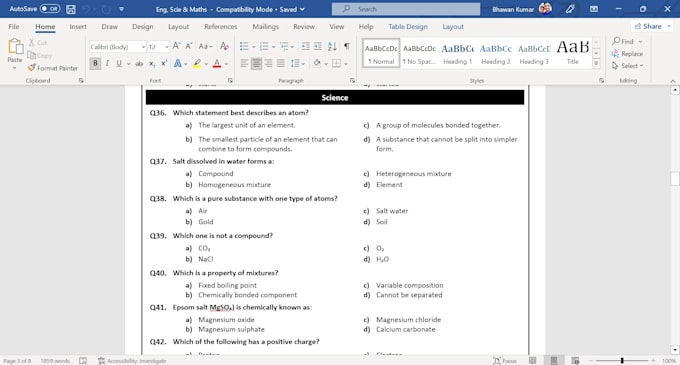Switch to the Review tab
Viewport: 680px width, 365px height.
click(304, 26)
